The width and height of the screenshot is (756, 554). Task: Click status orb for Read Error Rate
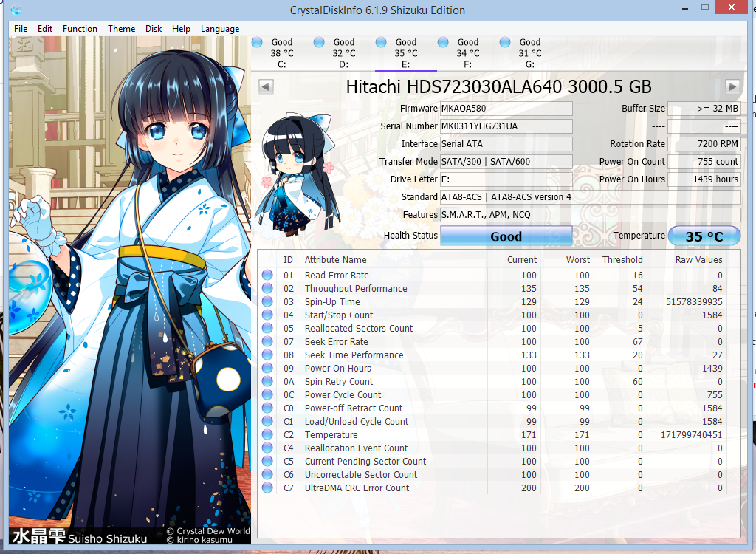tap(267, 275)
